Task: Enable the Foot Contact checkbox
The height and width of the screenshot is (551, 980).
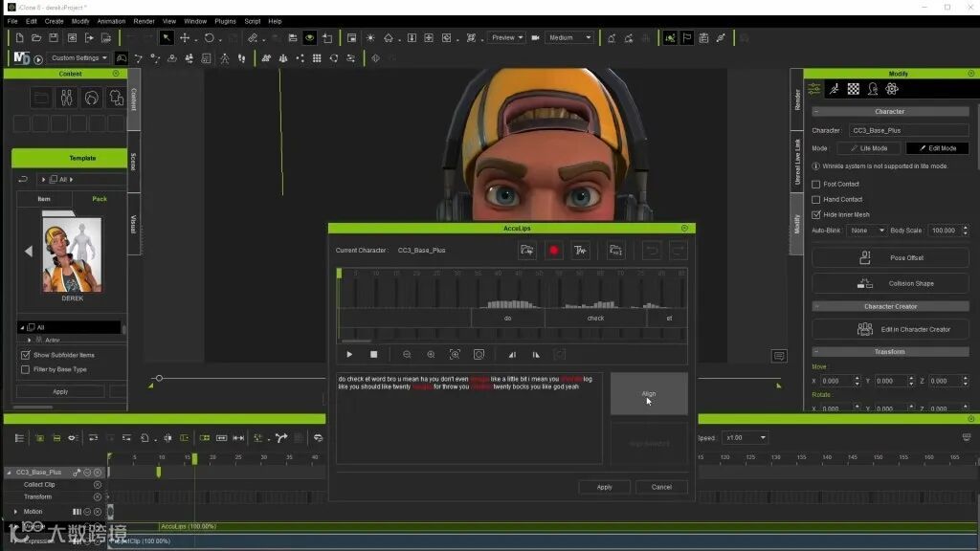Action: click(x=816, y=184)
